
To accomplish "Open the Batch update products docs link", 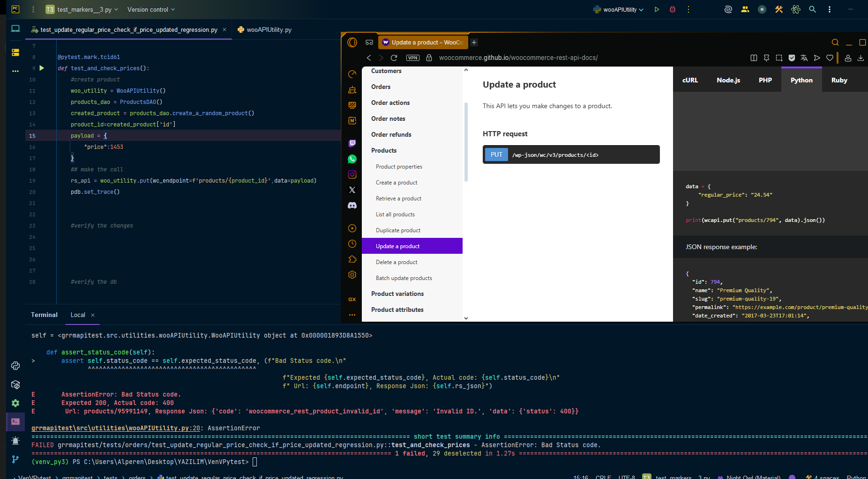I will (404, 278).
